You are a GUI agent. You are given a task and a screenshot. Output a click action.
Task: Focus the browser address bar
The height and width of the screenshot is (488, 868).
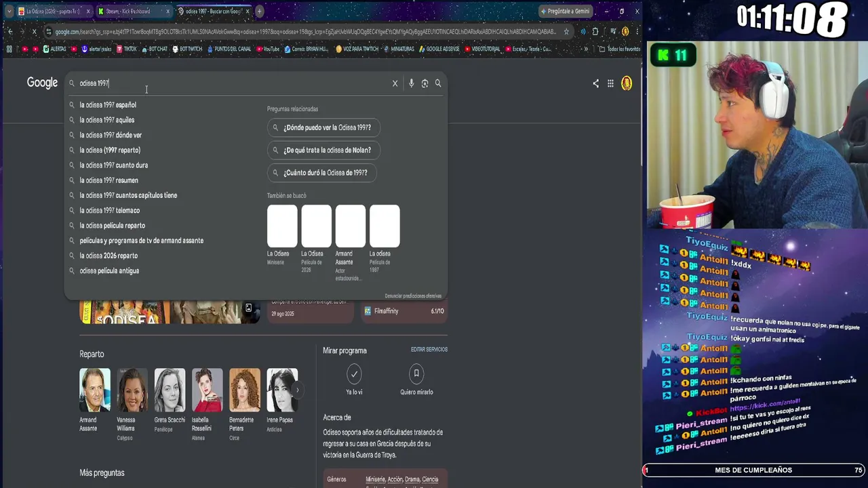[305, 31]
